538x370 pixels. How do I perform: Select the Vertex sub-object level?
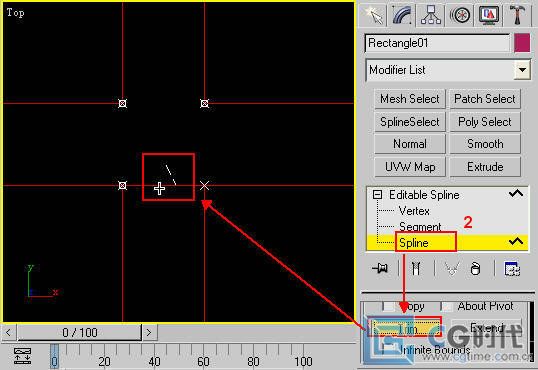(414, 211)
